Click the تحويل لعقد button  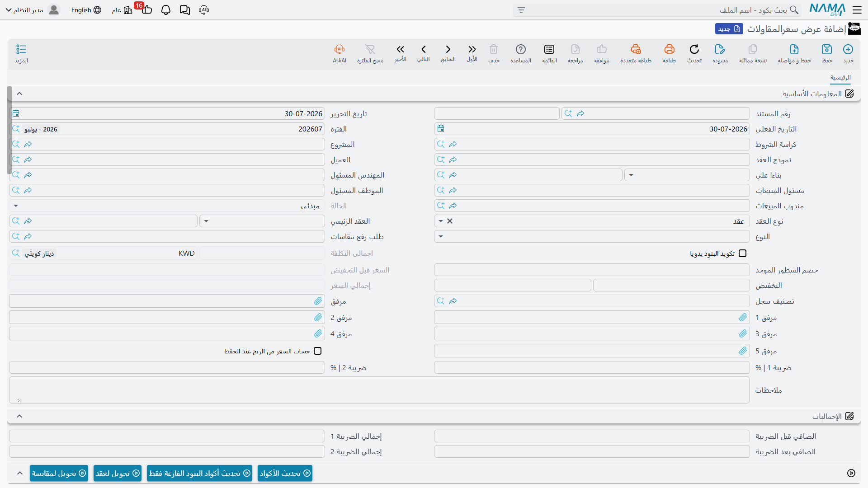(118, 473)
